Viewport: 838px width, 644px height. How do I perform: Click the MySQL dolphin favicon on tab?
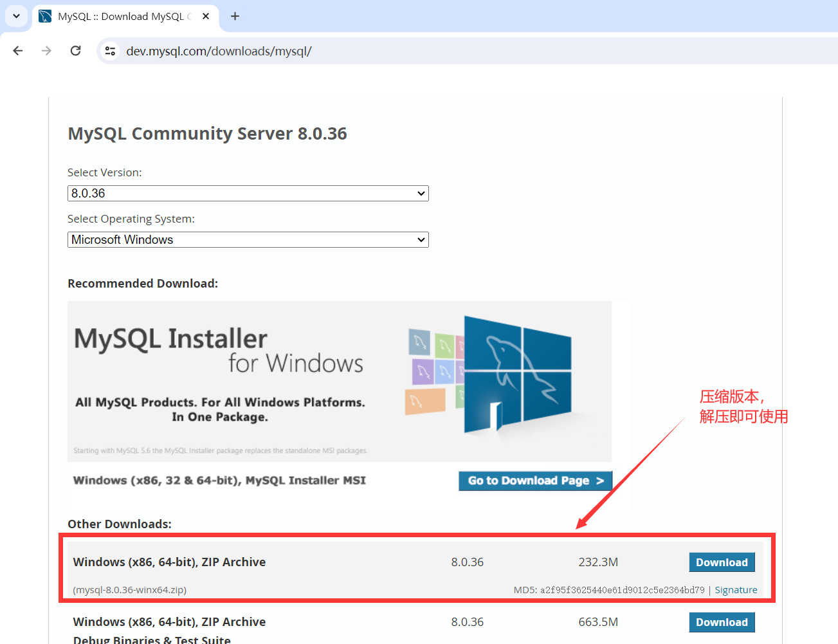point(45,16)
